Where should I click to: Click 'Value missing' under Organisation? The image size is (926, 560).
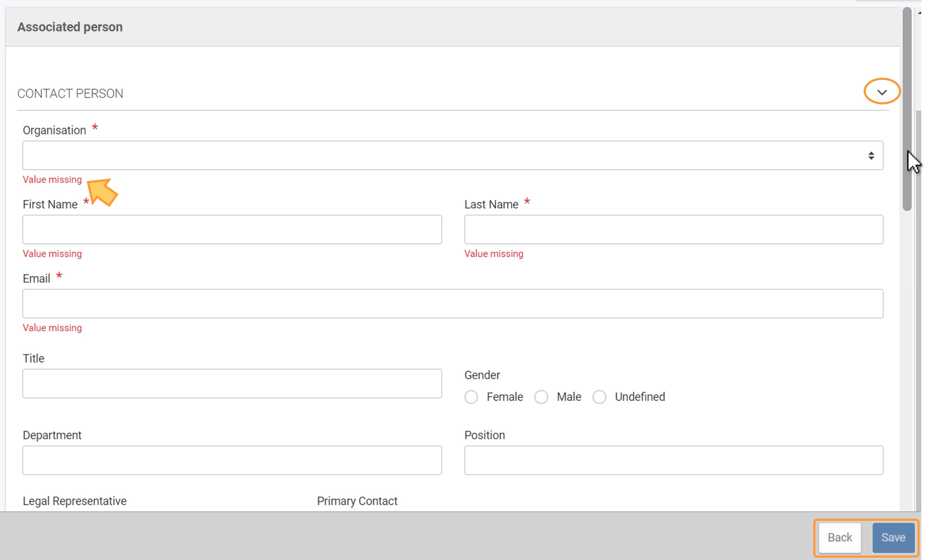tap(52, 180)
